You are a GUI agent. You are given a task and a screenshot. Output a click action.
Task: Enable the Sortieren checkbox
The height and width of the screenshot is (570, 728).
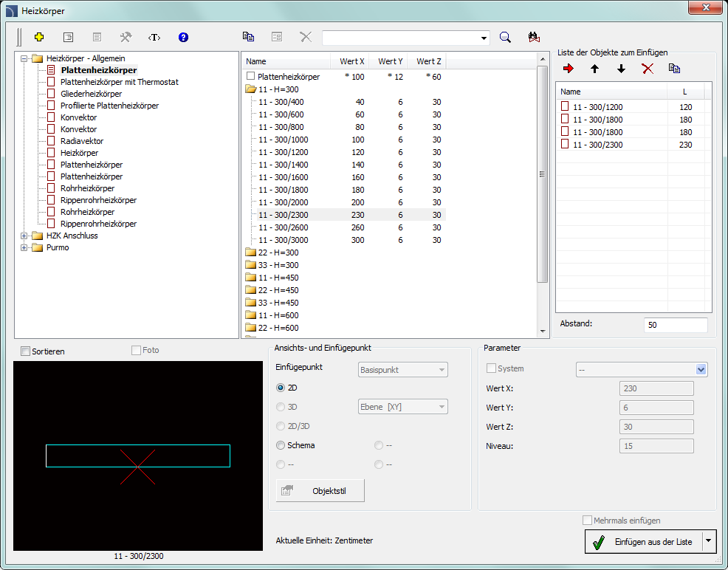coord(26,351)
